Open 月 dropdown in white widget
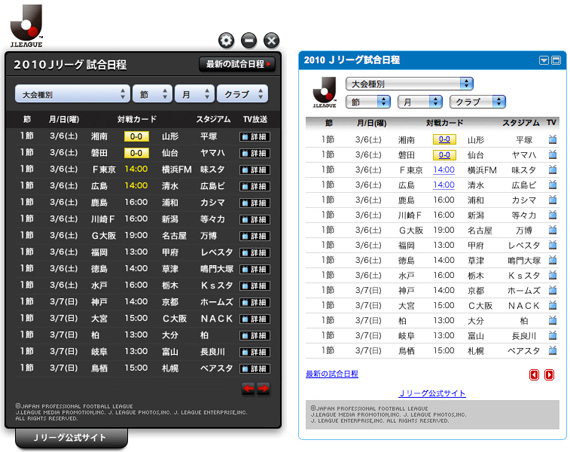Screen dimensions: 570x452 click(420, 102)
